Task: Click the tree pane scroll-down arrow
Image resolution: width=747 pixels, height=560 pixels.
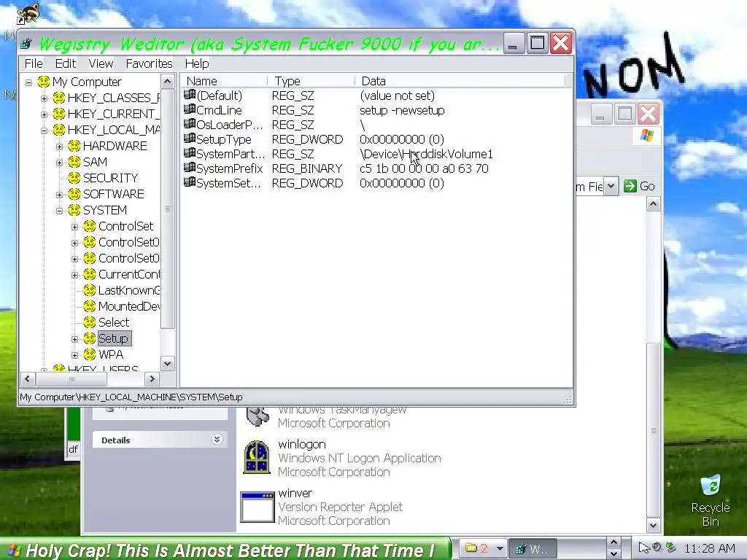Action: pyautogui.click(x=167, y=364)
